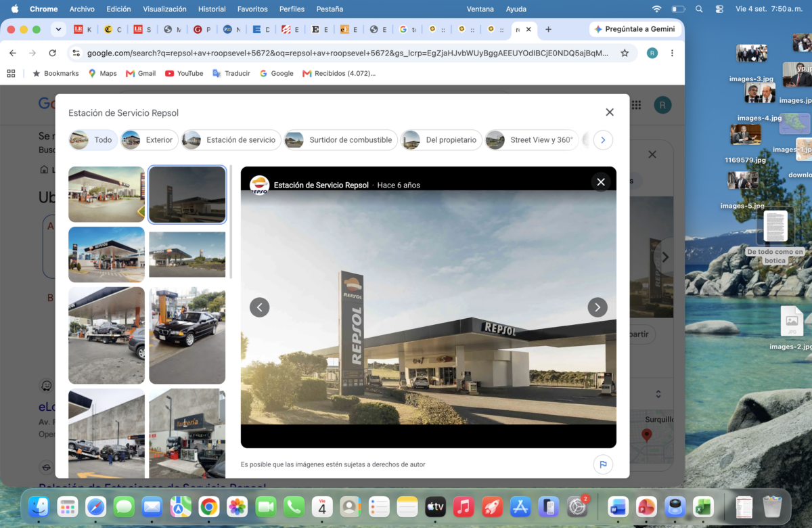Open Chrome profile avatar R
Screen dimensions: 812x528
(x=652, y=53)
